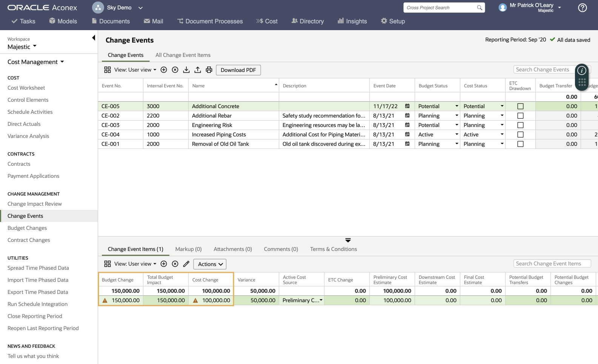The height and width of the screenshot is (364, 598).
Task: Open the Attachments (0) tab
Action: tap(232, 249)
